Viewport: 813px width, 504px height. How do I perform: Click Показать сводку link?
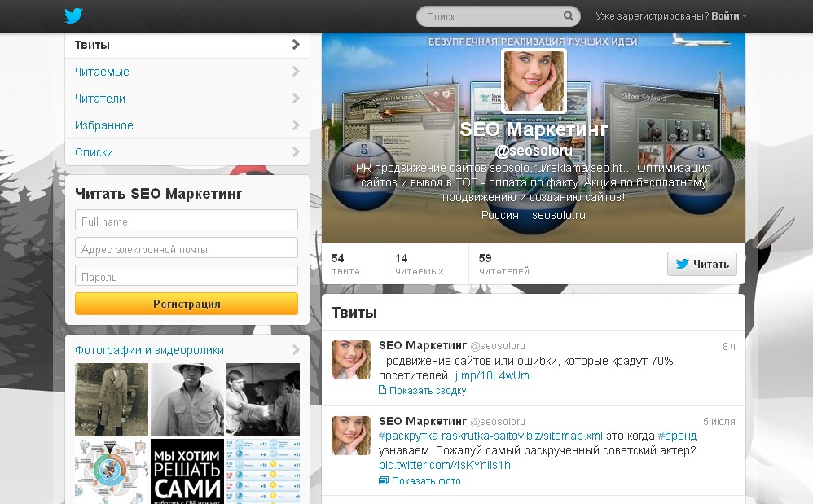pos(428,391)
